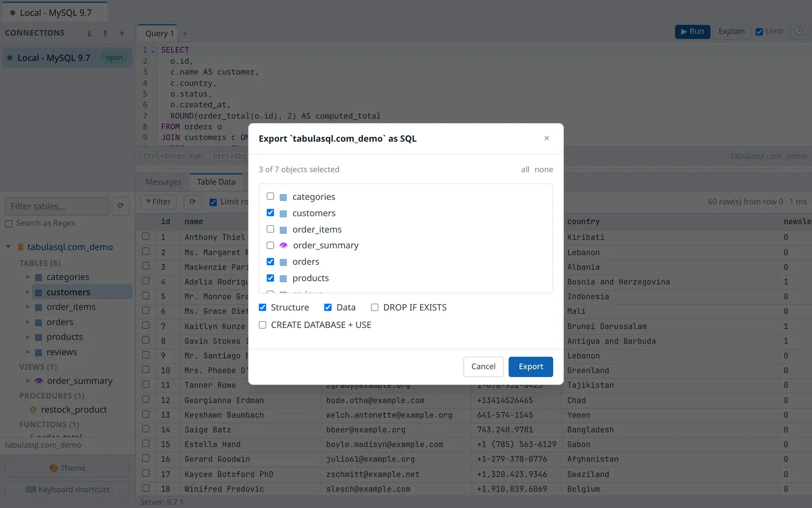Open the Theme picker
The image size is (812, 508).
pyautogui.click(x=67, y=468)
